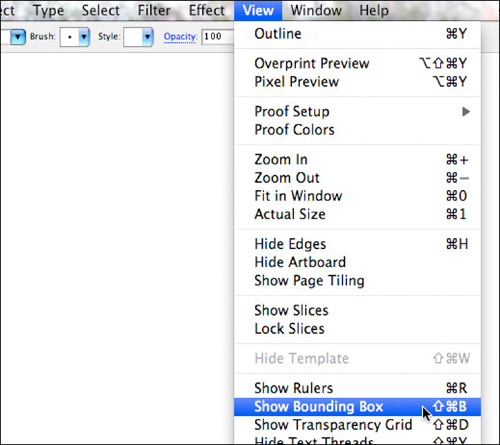
Task: Click the blue dropdown arrow left of Brush
Action: [x=18, y=37]
